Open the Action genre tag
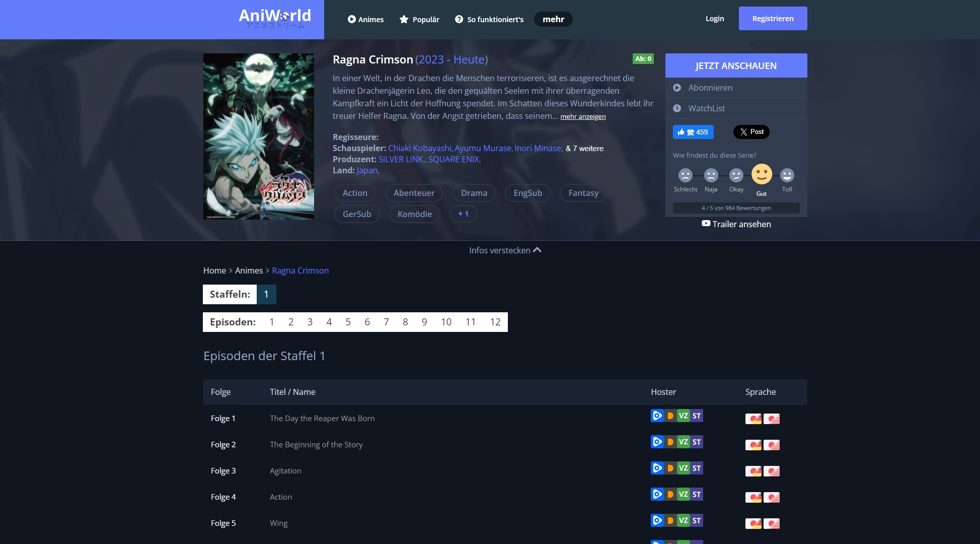The width and height of the screenshot is (980, 544). pyautogui.click(x=355, y=193)
